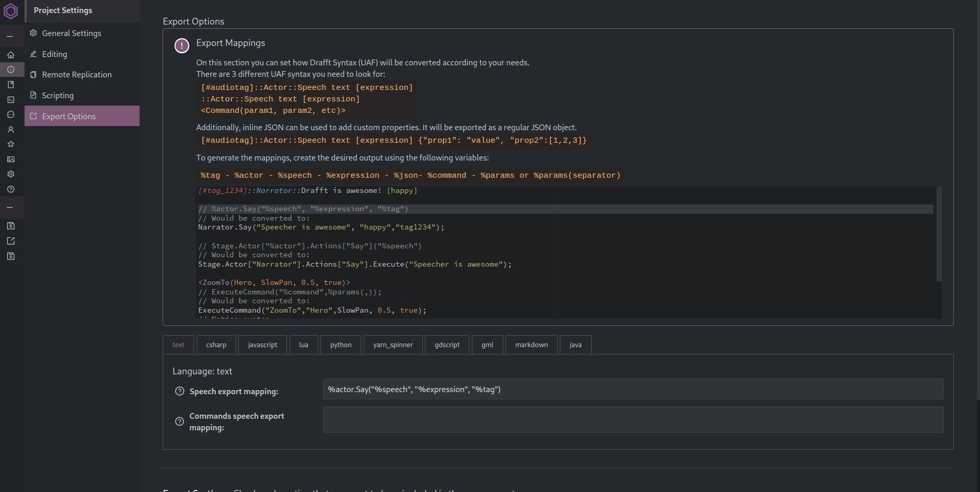This screenshot has height=492, width=980.
Task: Select the star icon in the sidebar
Action: [x=11, y=144]
